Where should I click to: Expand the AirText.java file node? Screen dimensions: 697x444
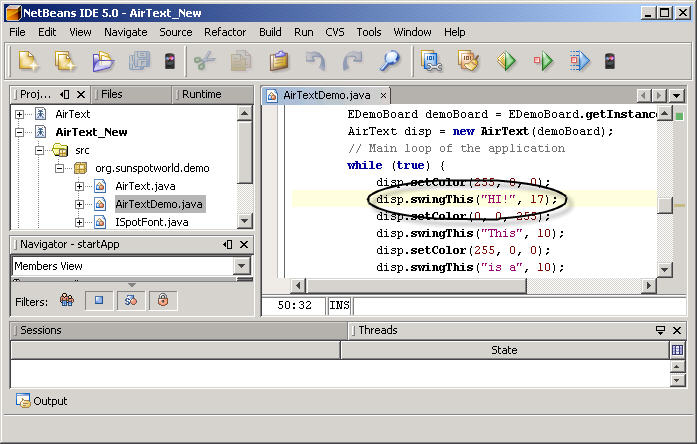click(80, 187)
